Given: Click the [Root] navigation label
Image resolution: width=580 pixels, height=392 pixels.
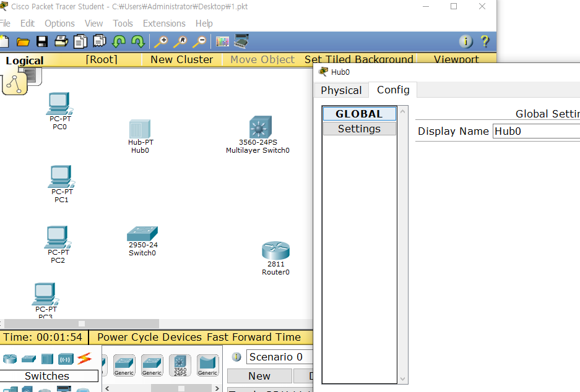Looking at the screenshot, I should (102, 59).
